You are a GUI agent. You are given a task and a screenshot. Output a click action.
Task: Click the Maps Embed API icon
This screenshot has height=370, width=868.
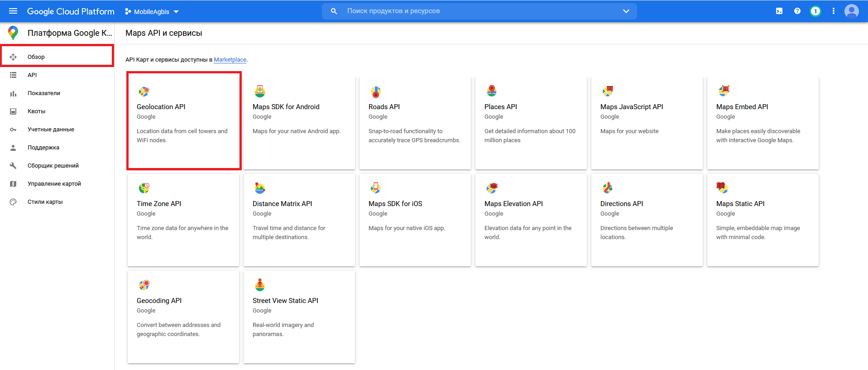coord(724,91)
